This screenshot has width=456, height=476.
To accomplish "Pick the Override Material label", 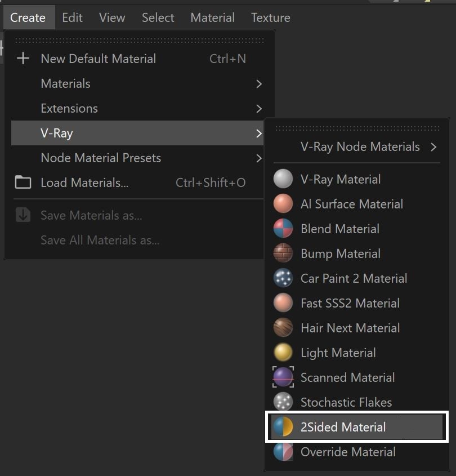I will [x=348, y=452].
